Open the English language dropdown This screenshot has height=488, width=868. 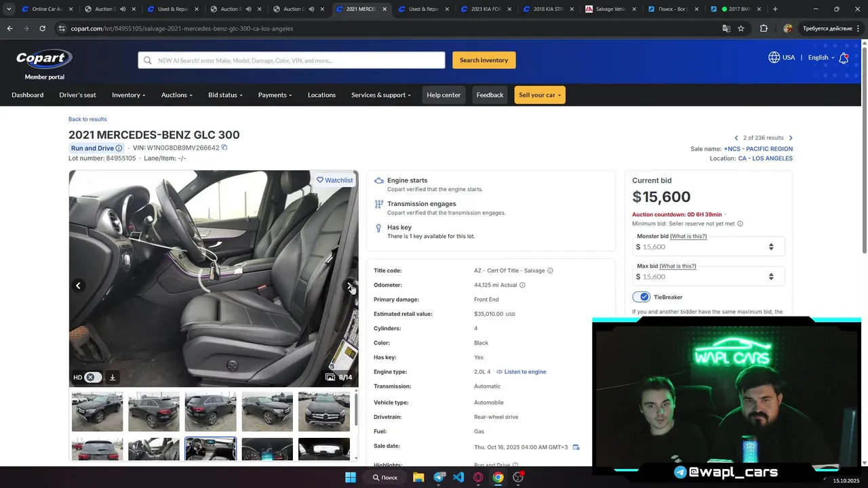821,58
